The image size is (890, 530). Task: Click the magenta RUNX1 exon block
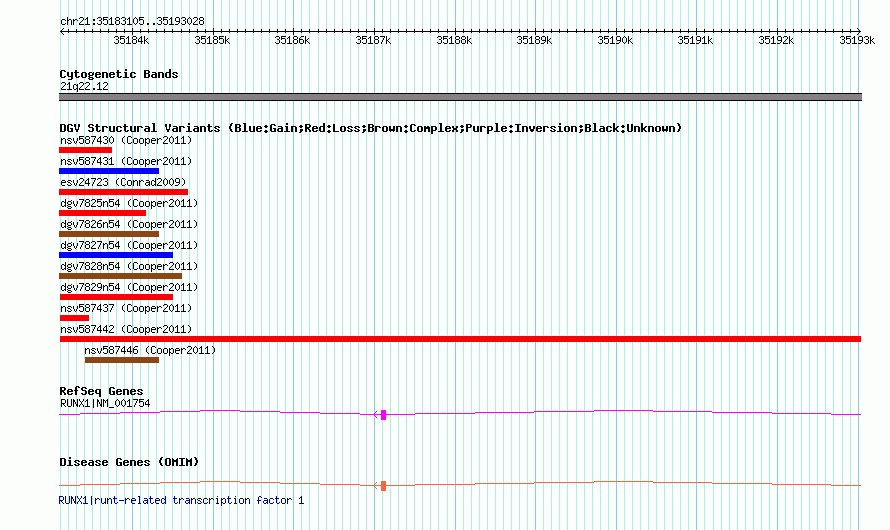384,415
